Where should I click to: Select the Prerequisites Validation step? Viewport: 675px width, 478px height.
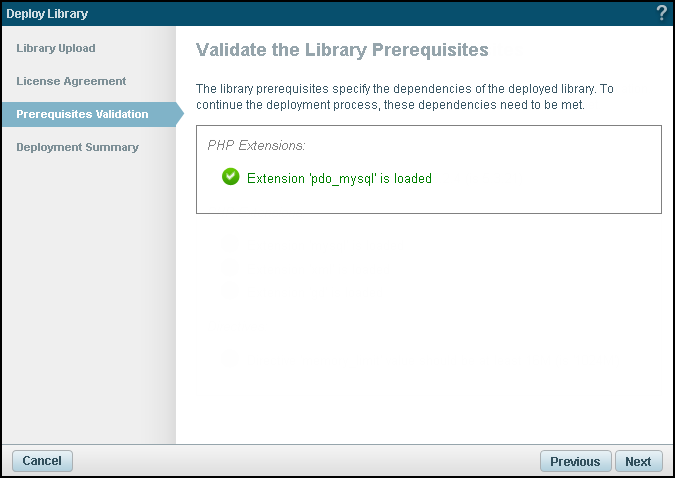[x=82, y=114]
